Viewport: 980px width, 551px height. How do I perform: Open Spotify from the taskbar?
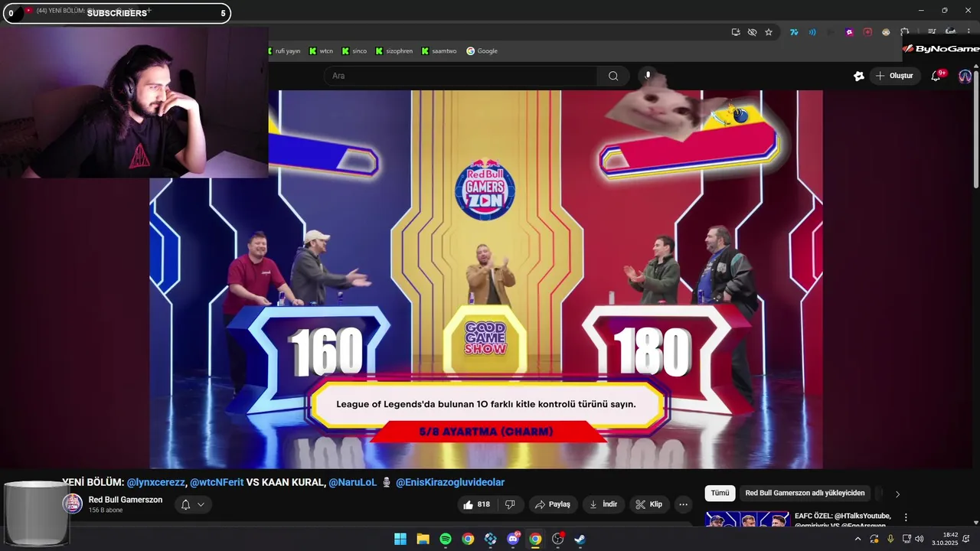[446, 539]
